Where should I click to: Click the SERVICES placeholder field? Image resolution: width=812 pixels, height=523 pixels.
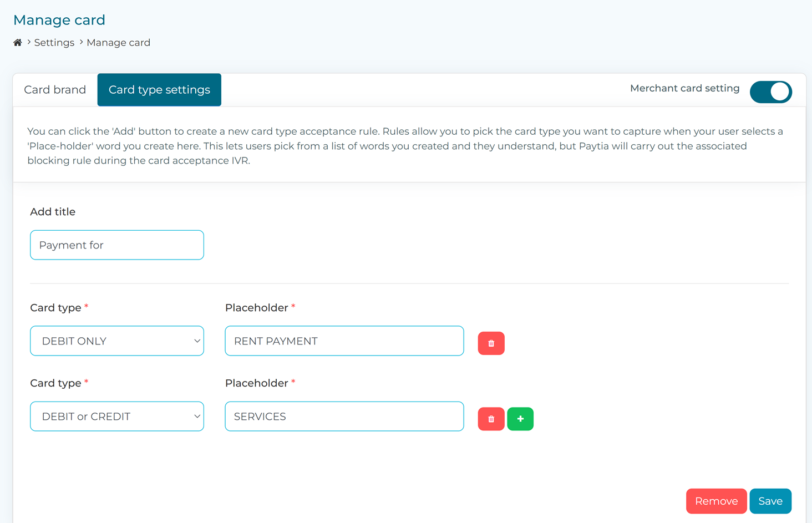(344, 416)
